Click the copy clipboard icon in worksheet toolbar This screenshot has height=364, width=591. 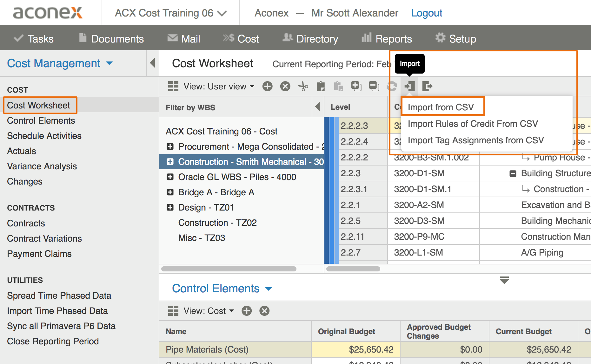[x=321, y=86]
